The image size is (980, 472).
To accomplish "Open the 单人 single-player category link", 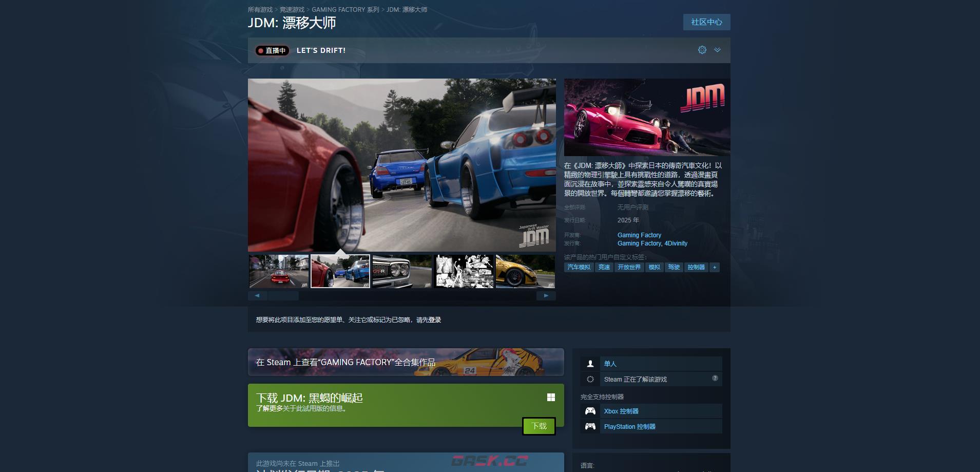I will (610, 364).
